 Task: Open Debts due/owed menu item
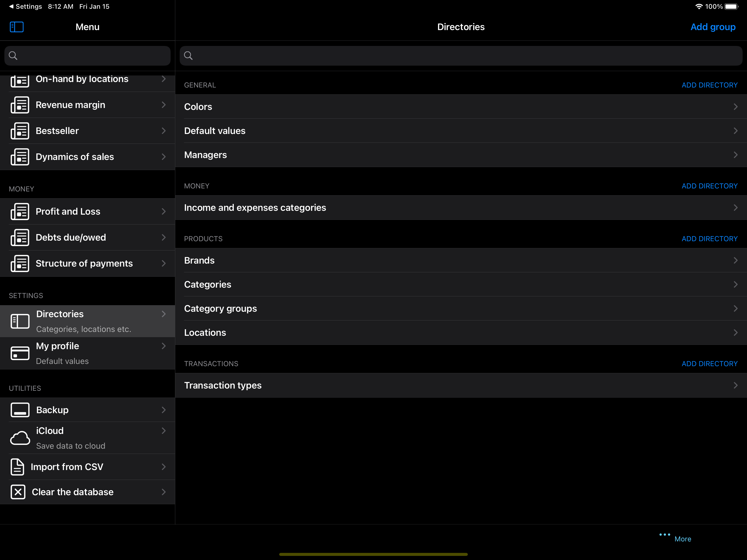click(71, 237)
